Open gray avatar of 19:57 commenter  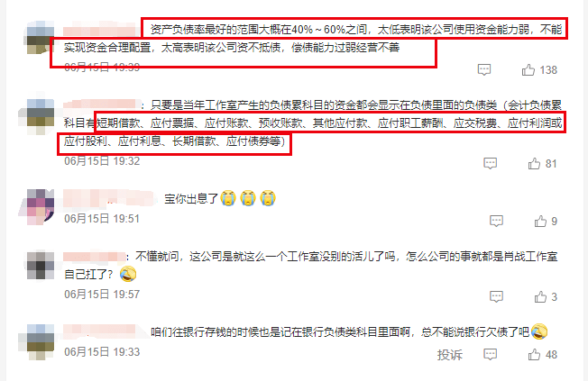[41, 265]
